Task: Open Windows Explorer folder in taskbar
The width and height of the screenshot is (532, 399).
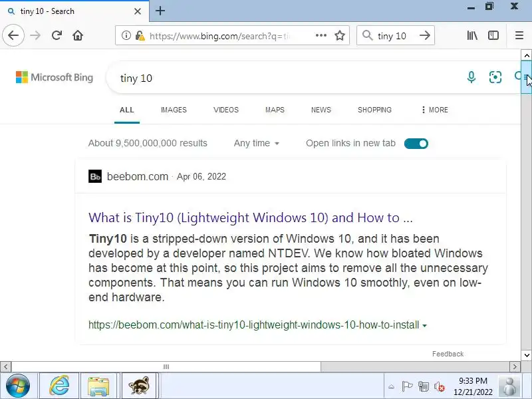Action: pos(98,386)
